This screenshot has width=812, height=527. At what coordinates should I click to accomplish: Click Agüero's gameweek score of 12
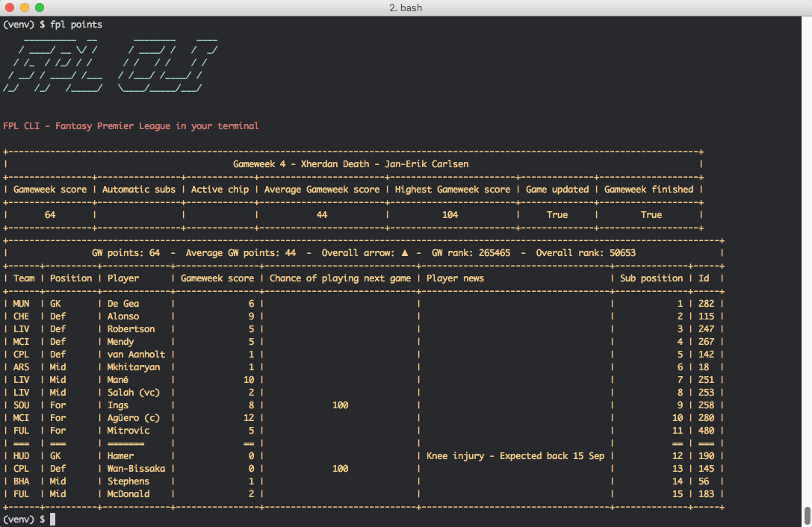[249, 418]
